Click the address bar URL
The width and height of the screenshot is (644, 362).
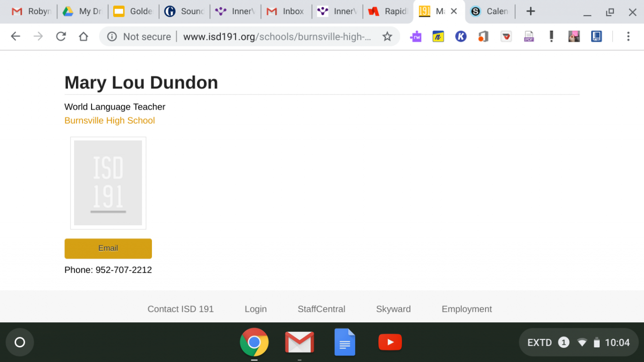tap(277, 36)
